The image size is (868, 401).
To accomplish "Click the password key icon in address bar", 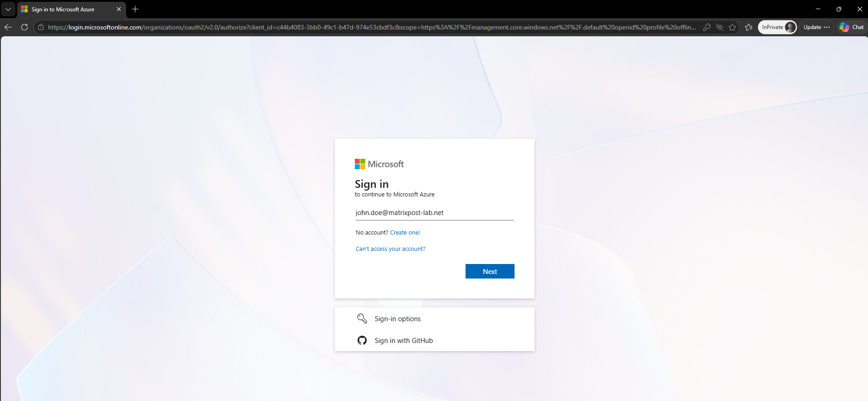I will [706, 27].
